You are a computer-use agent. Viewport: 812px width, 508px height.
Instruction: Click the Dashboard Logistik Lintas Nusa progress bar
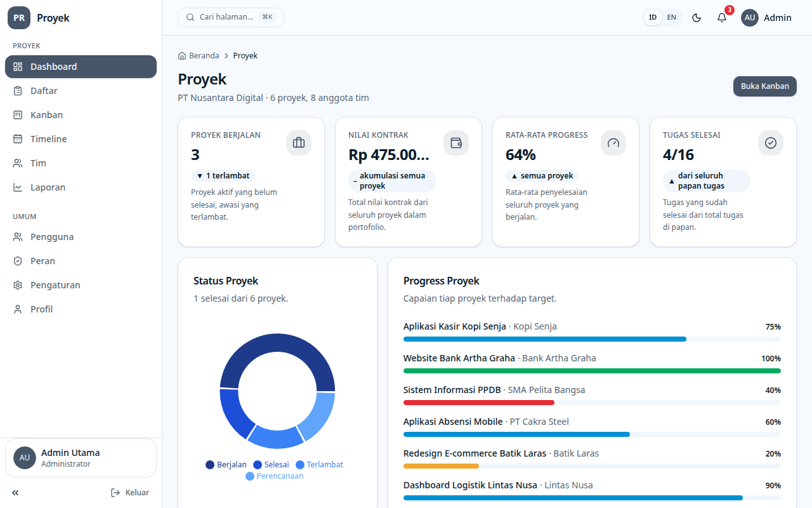[x=592, y=498]
